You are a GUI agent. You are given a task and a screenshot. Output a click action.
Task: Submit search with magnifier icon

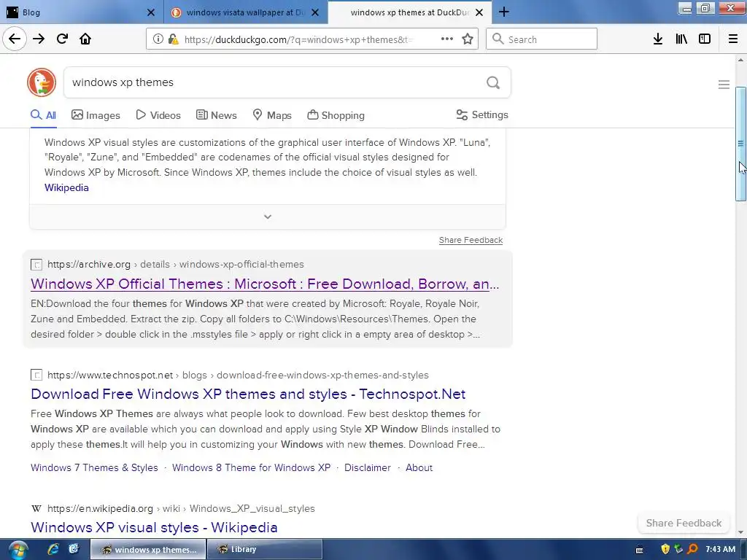[x=493, y=83]
